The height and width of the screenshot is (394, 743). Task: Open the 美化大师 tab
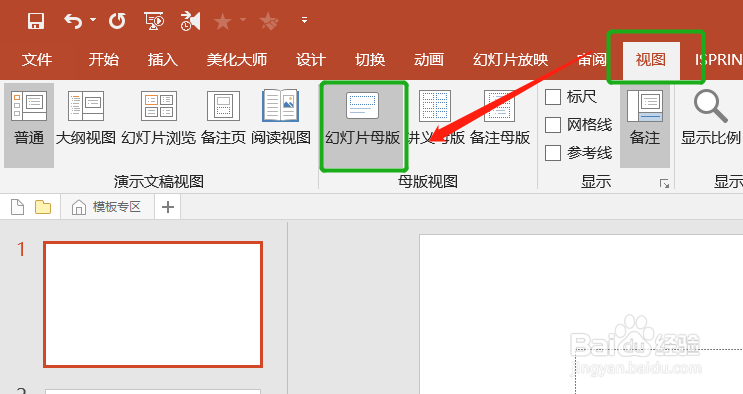tap(237, 60)
